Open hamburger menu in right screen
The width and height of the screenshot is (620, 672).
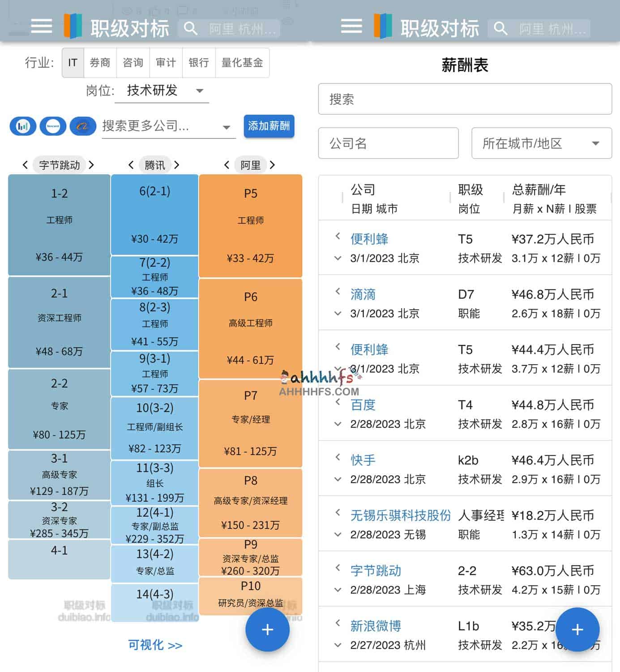pyautogui.click(x=351, y=26)
